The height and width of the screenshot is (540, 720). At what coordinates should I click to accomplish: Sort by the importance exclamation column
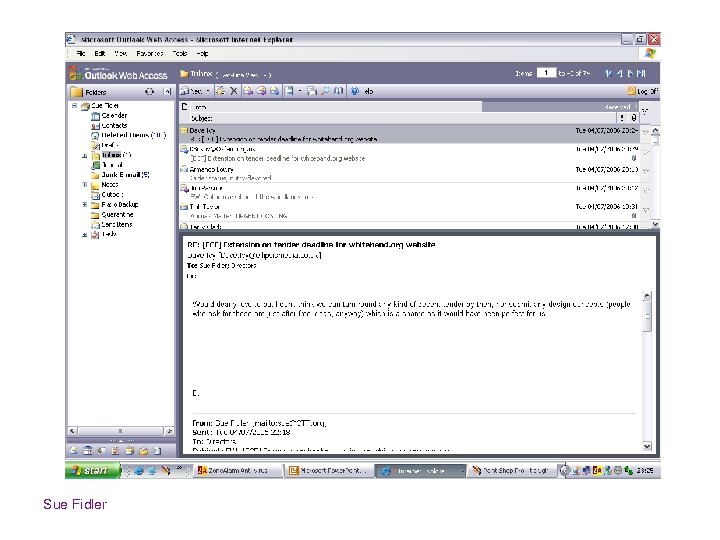point(622,118)
